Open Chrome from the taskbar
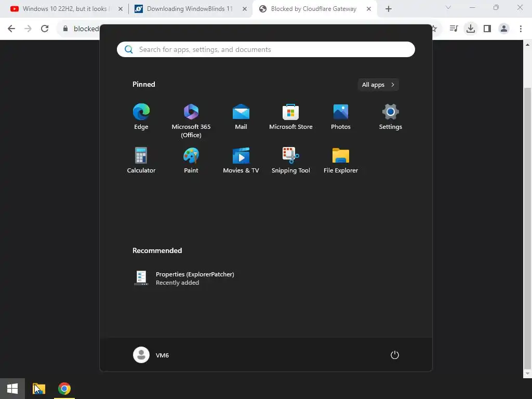Image resolution: width=532 pixels, height=399 pixels. 64,389
